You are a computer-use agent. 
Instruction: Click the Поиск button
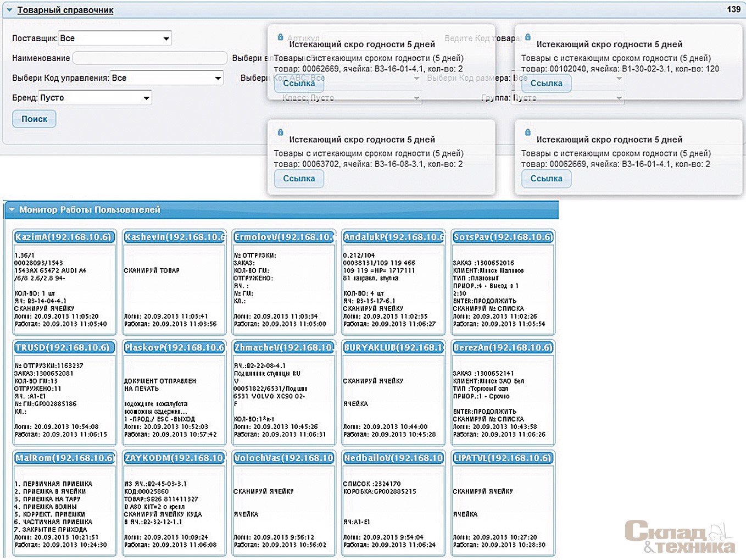coord(34,119)
